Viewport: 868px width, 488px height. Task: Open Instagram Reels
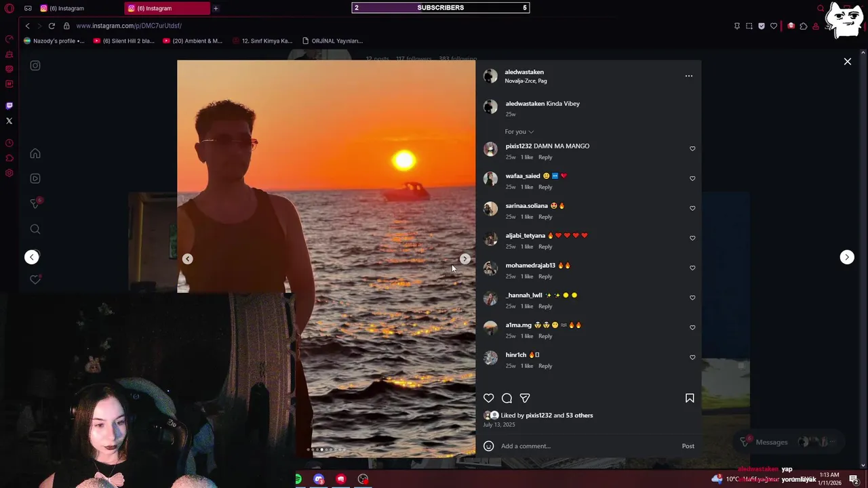tap(35, 178)
